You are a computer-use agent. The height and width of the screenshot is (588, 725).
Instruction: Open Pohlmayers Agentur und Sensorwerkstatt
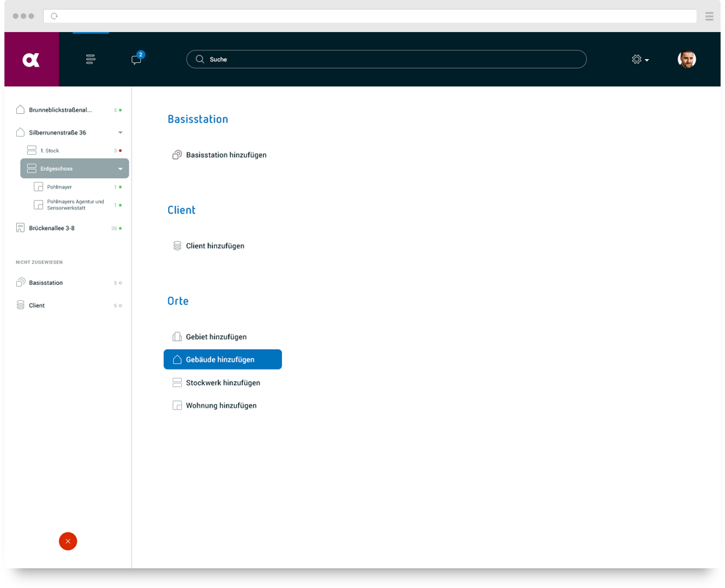(75, 205)
